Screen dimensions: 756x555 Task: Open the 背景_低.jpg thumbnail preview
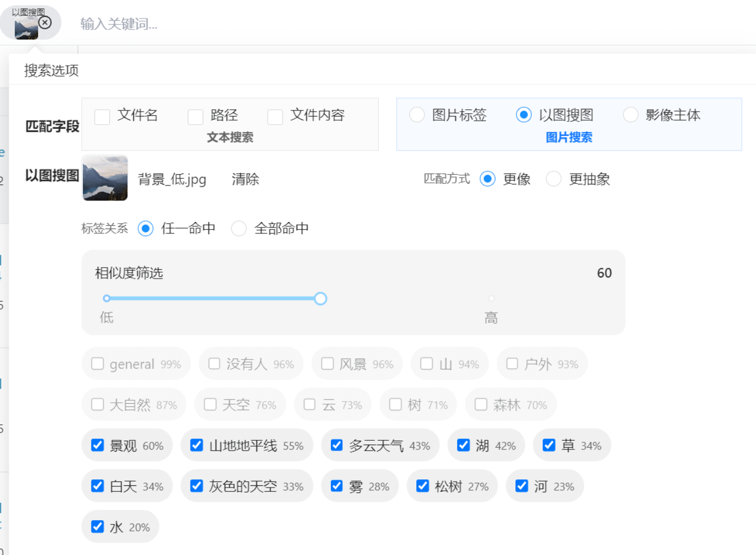point(105,178)
